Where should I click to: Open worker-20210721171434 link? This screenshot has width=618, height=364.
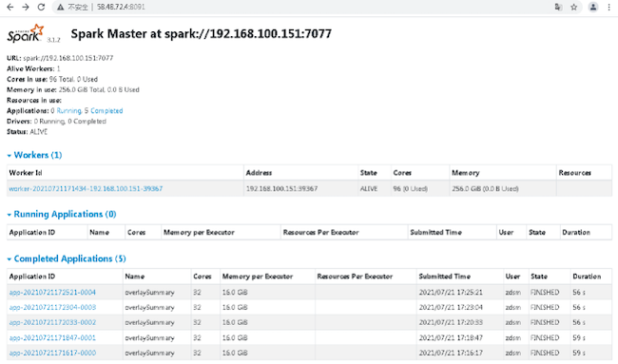click(x=86, y=189)
